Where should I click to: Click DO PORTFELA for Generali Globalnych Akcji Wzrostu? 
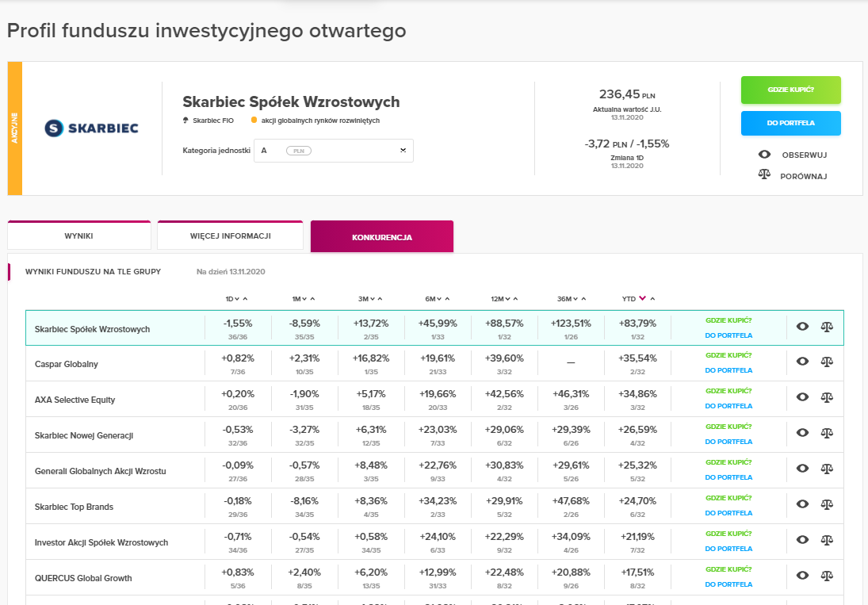tap(728, 477)
